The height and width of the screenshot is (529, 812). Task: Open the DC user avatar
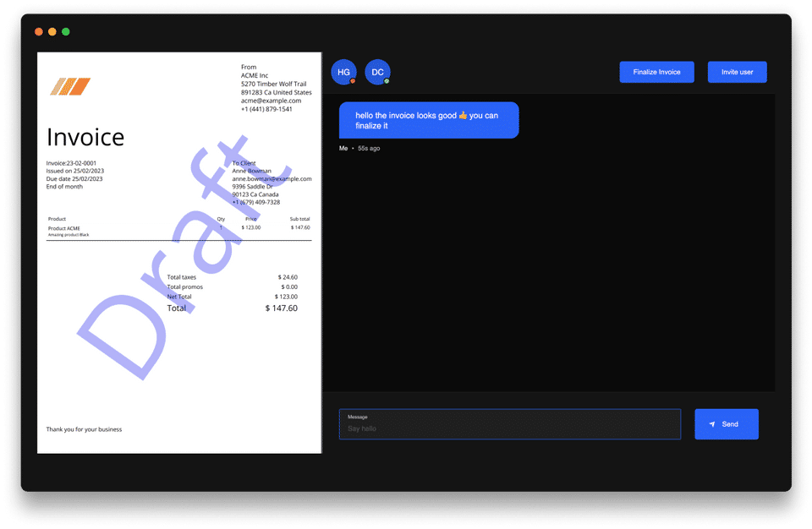click(377, 73)
